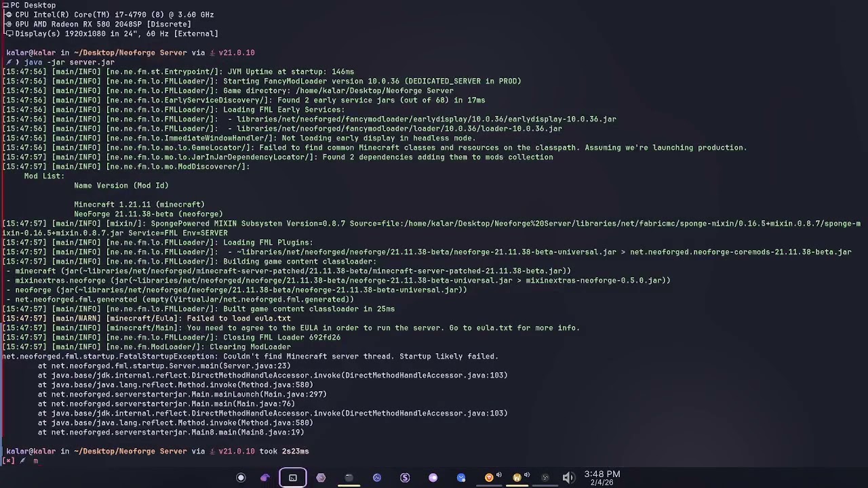Click the 'Built game content classloader in 25ms' line
This screenshot has height=488, width=868.
coord(198,308)
